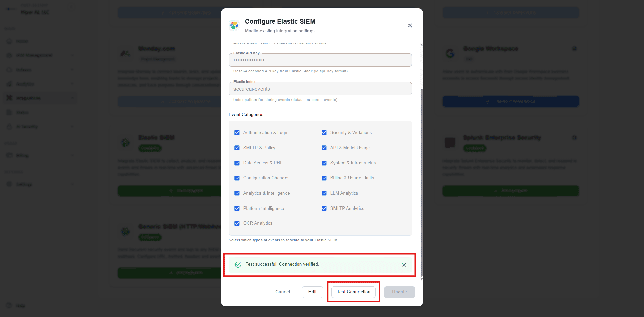Click the Status icon in the sidebar

click(9, 113)
